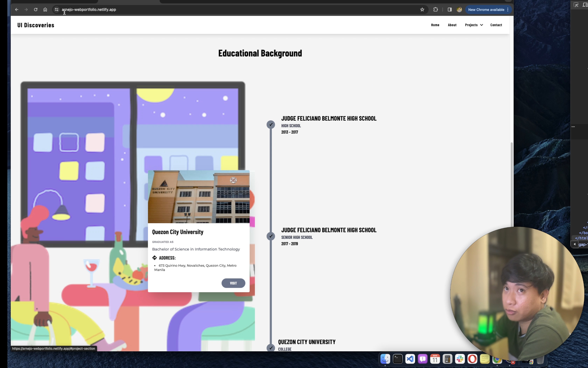View site information icon in address bar
This screenshot has height=368, width=588.
(x=57, y=9)
